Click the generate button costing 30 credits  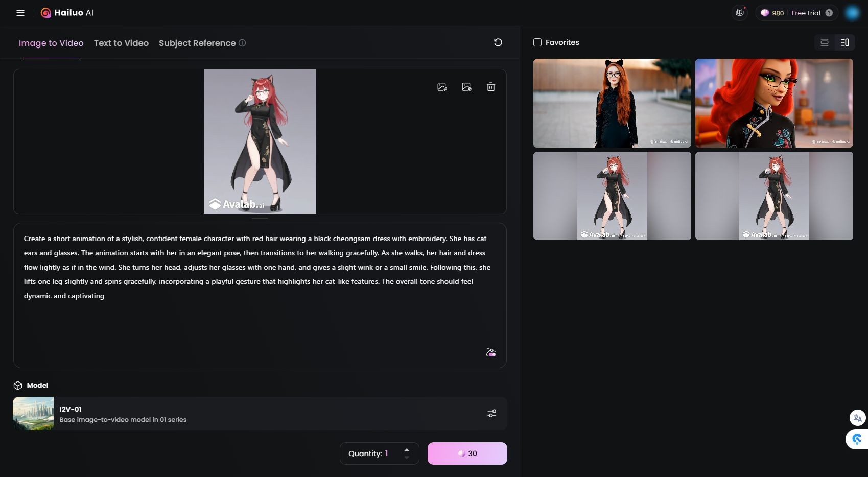pos(467,454)
